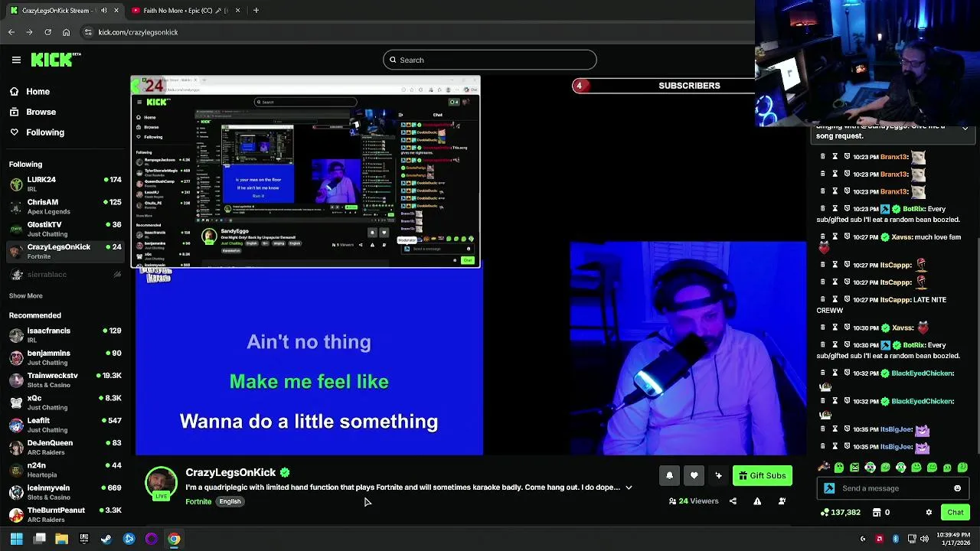Open Trainwreckstv recommended channel

pos(64,380)
